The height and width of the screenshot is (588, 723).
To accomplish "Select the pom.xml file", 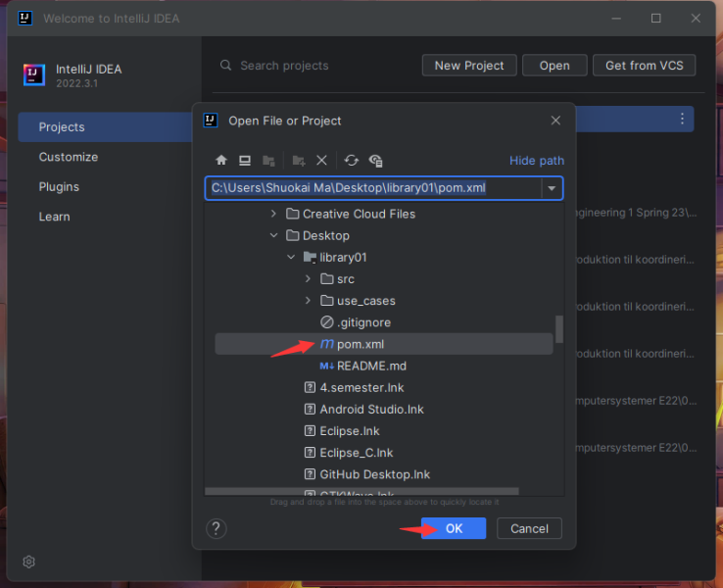I will 384,344.
